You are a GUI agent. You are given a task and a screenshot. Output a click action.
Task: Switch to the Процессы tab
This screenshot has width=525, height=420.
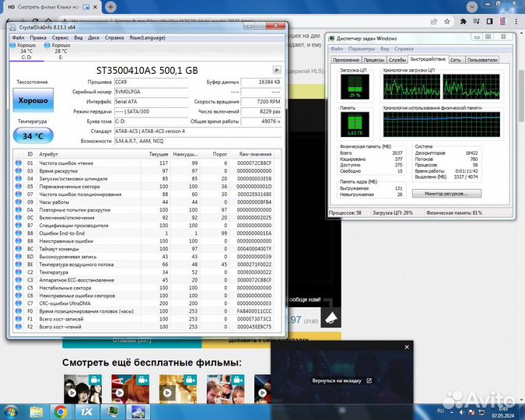(374, 59)
